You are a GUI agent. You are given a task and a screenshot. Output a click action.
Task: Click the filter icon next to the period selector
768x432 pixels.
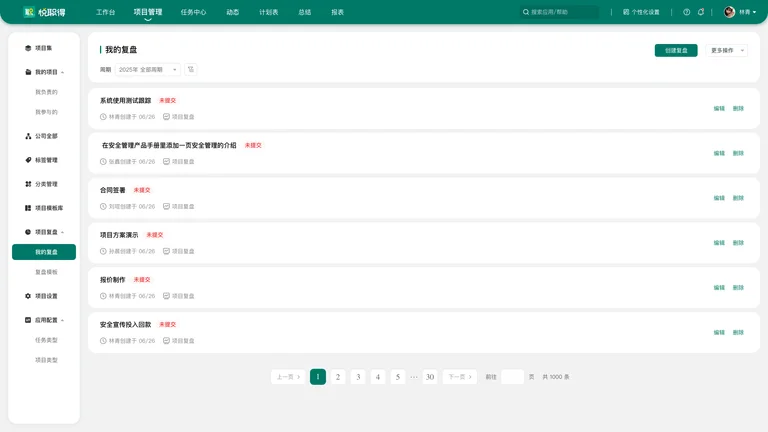(x=191, y=70)
